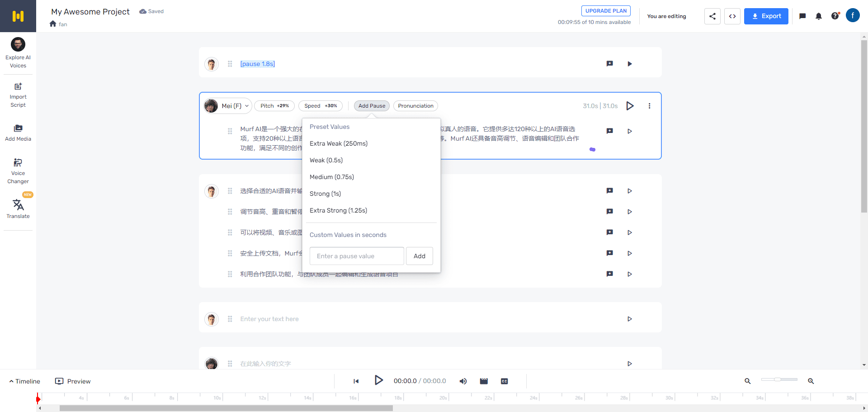Play the Mei block audio
868x412 pixels.
click(x=630, y=106)
